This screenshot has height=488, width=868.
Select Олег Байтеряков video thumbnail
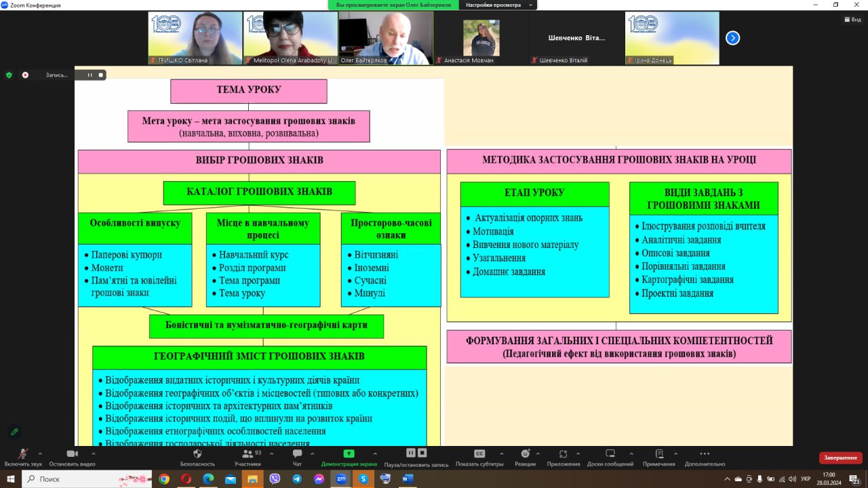tap(385, 38)
